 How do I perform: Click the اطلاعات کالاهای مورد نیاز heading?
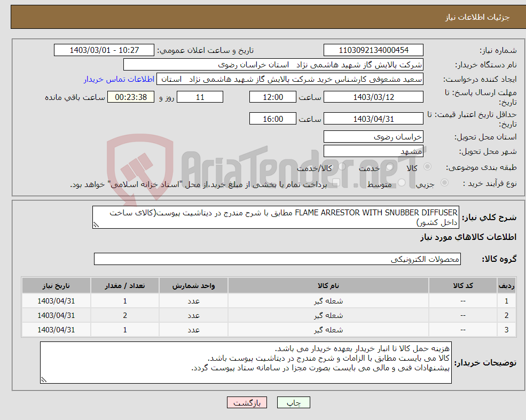pos(468,237)
